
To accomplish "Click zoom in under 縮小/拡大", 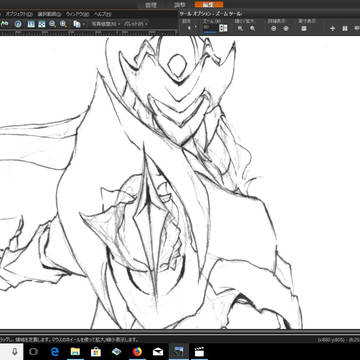I will pos(252,29).
